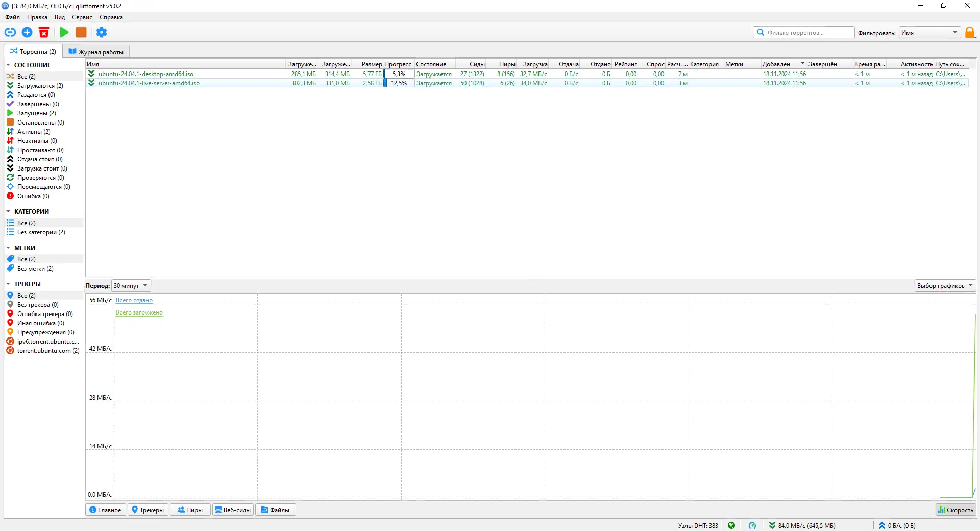Click the add torrent link icon
Image resolution: width=980 pixels, height=531 pixels.
pos(10,32)
